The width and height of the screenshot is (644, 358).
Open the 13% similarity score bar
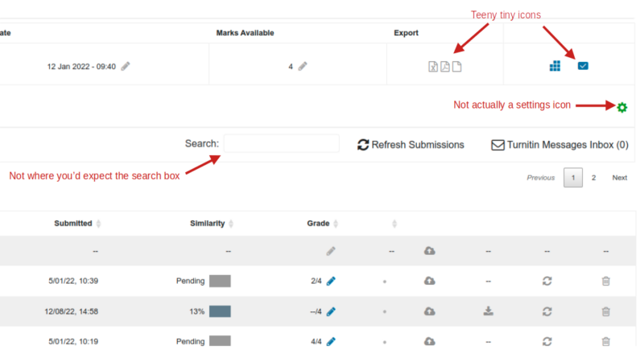point(220,311)
